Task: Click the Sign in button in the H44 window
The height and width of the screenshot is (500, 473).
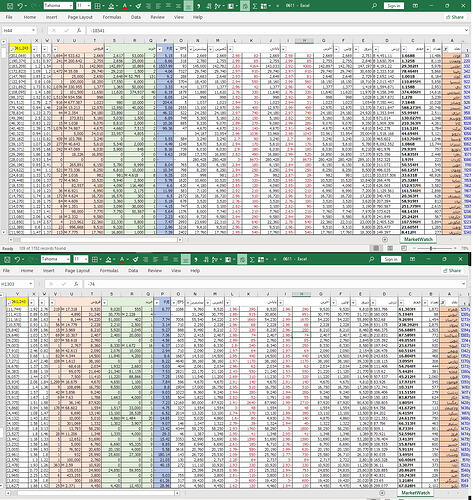Action: tap(394, 6)
